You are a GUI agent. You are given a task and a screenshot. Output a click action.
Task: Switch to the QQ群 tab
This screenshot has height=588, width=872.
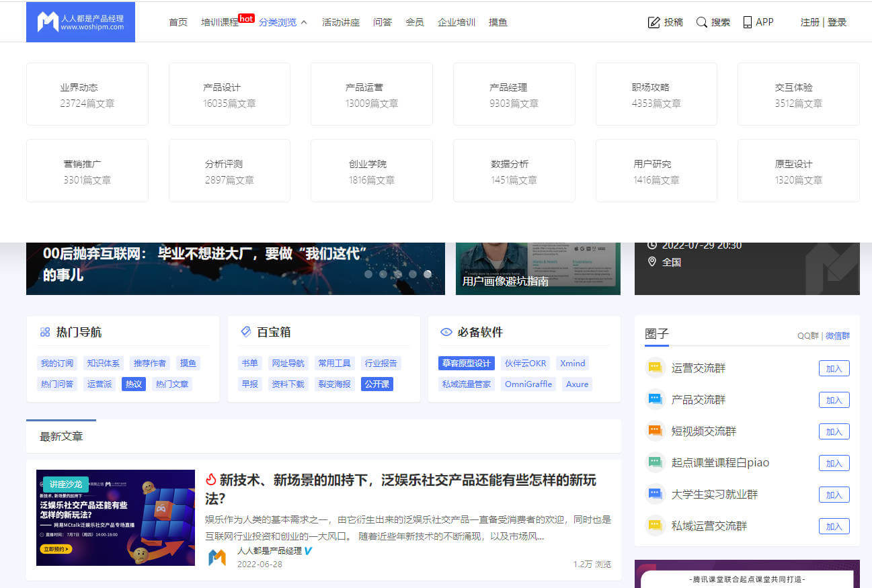tap(807, 336)
